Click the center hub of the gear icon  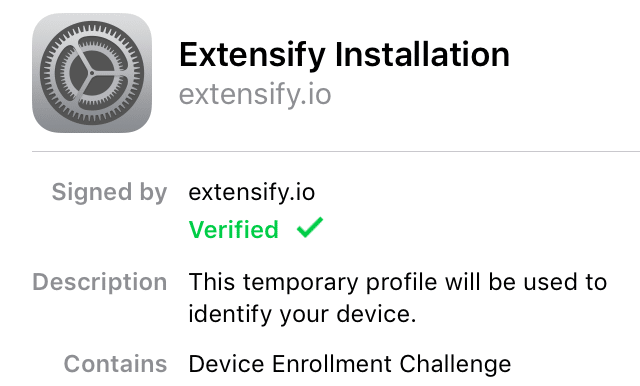[x=92, y=73]
